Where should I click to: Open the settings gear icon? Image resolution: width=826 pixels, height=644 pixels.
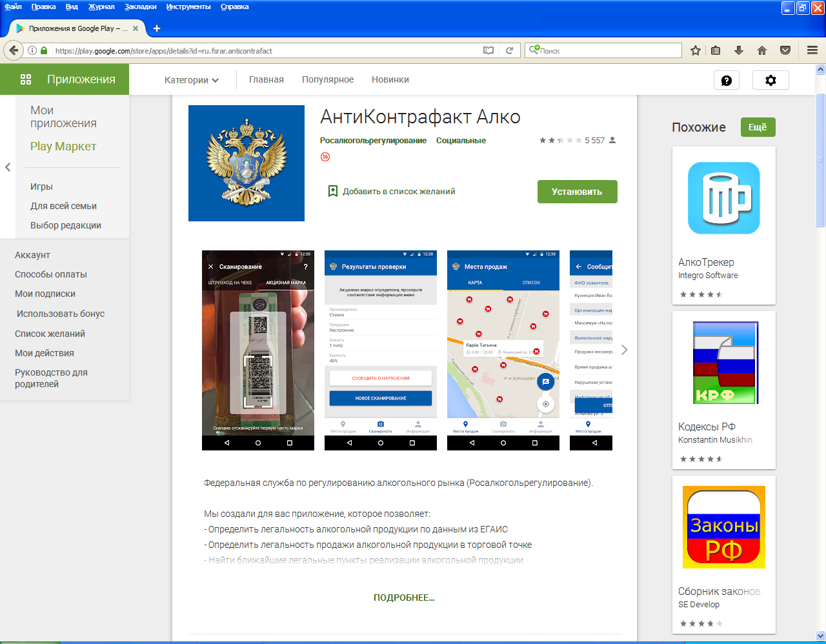tap(771, 81)
